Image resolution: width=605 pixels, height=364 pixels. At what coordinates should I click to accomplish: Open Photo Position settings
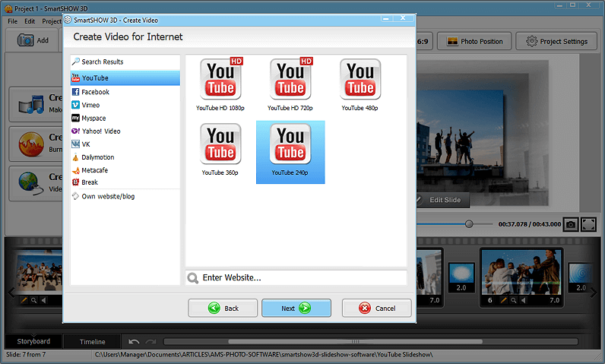tap(474, 41)
